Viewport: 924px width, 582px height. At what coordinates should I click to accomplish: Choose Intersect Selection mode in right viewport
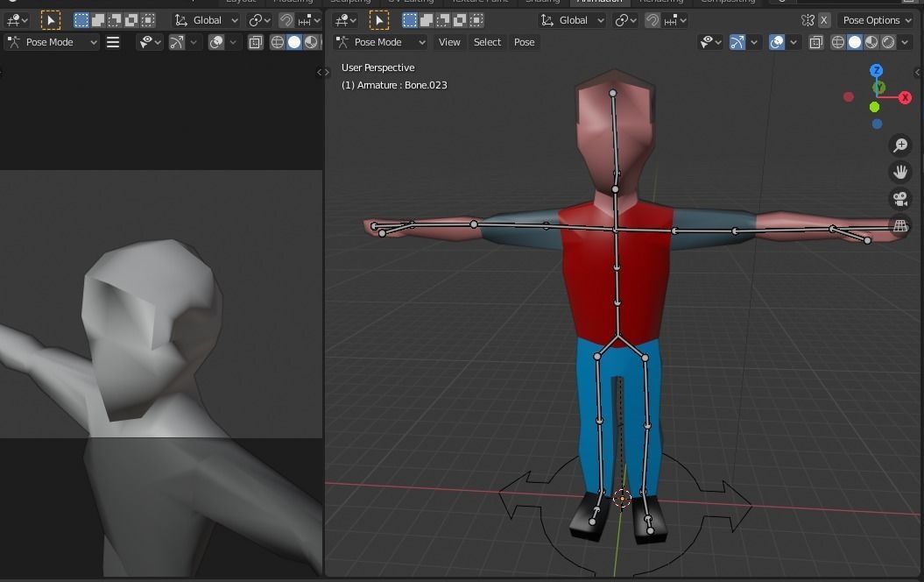[476, 21]
